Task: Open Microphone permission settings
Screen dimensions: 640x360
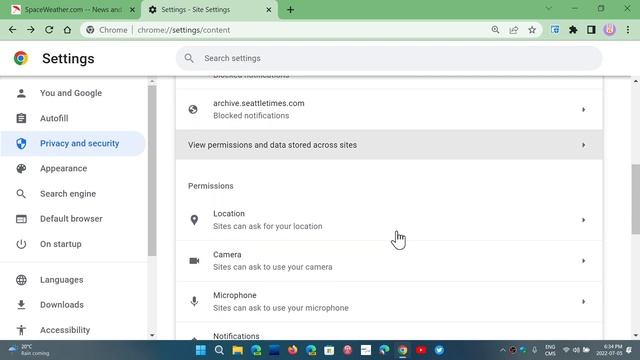Action: click(389, 302)
